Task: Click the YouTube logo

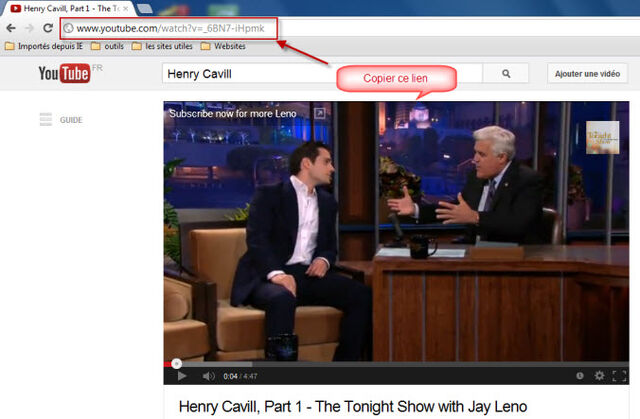Action: 64,73
